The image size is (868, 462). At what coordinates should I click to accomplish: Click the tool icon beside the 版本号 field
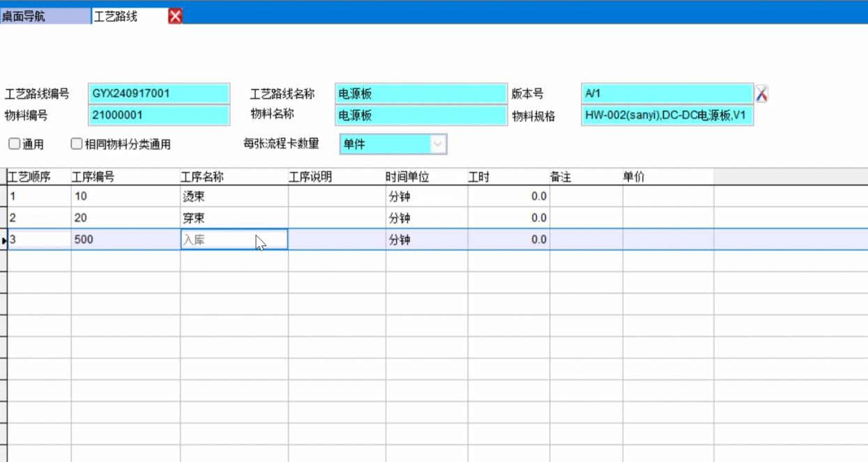[761, 94]
